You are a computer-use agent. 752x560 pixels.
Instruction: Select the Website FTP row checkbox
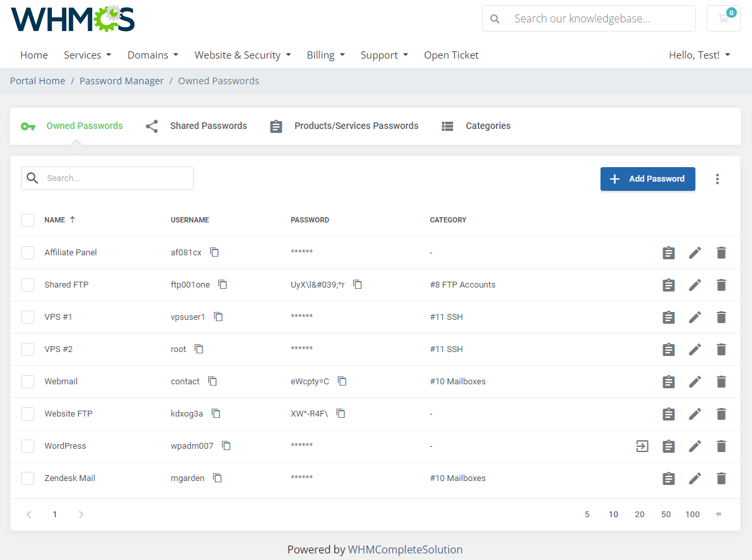[28, 414]
